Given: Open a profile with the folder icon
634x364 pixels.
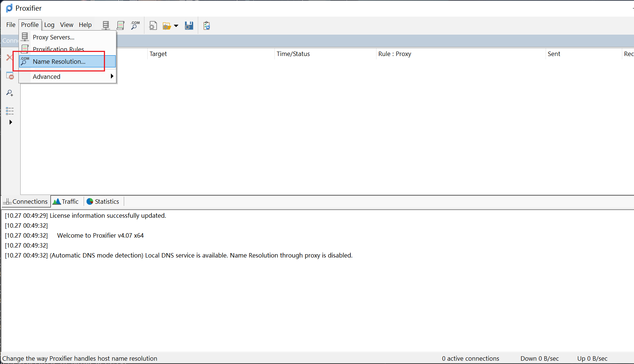Looking at the screenshot, I should [167, 26].
